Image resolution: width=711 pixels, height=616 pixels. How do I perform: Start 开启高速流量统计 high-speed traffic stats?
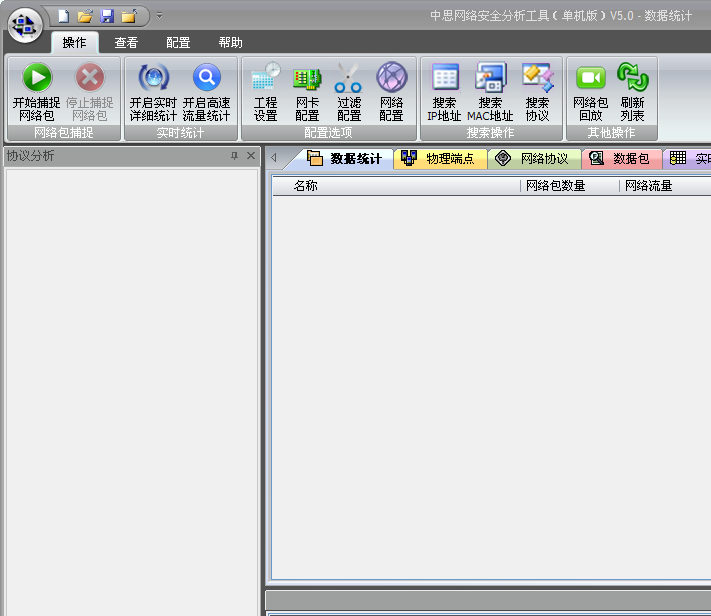coord(206,78)
